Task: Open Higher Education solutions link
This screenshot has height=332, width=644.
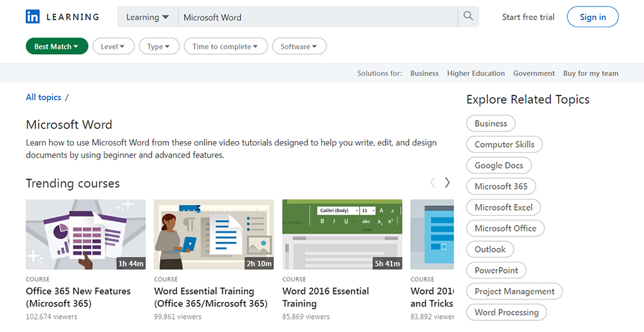Action: pos(476,73)
